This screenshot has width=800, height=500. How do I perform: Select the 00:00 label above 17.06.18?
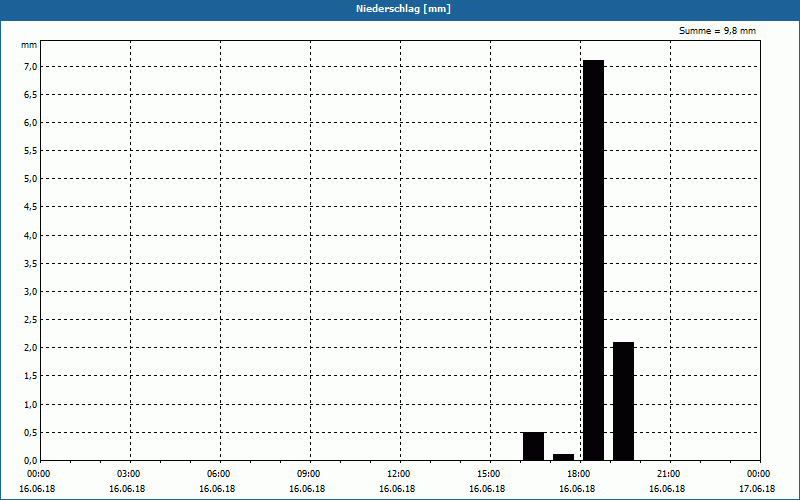click(759, 474)
